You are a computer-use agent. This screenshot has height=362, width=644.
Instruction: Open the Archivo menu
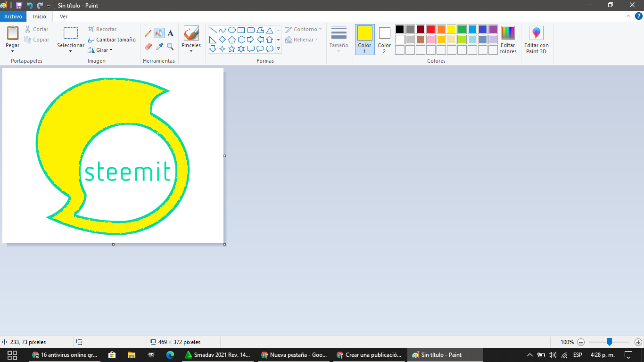(13, 16)
